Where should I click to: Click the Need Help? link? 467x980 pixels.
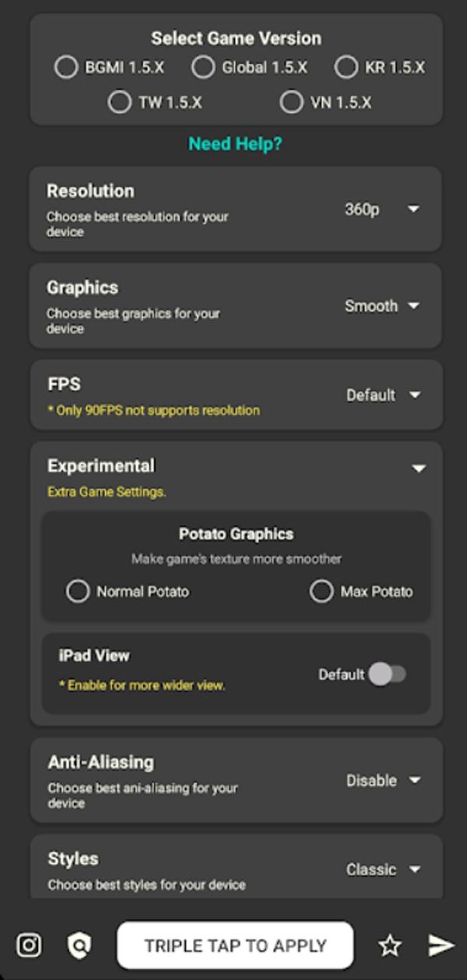pos(235,144)
